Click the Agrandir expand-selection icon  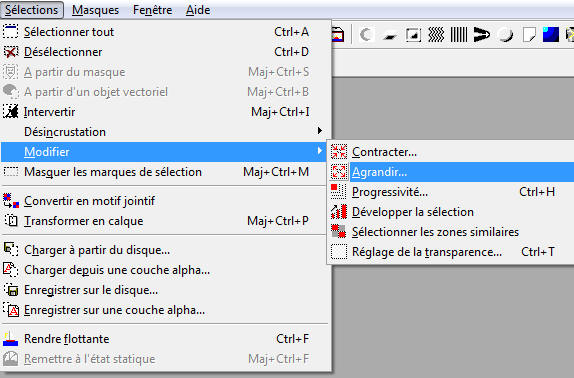339,172
